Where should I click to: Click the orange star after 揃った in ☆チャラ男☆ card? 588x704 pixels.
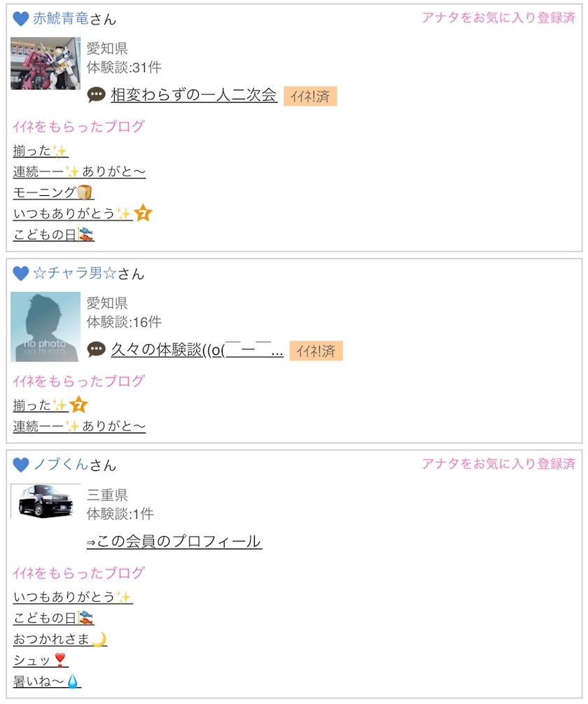coord(78,404)
